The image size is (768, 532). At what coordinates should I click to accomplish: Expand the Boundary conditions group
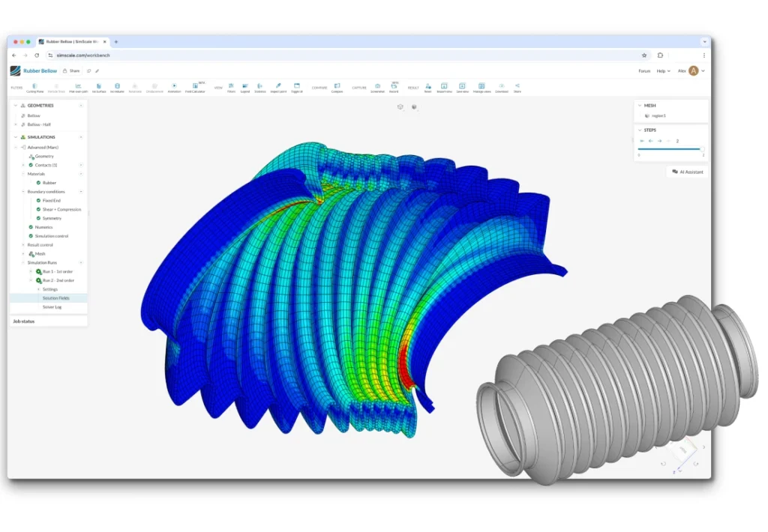click(x=23, y=191)
